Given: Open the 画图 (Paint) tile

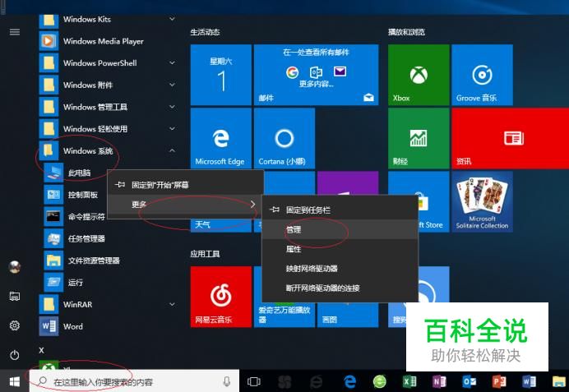Looking at the screenshot, I should (x=348, y=316).
